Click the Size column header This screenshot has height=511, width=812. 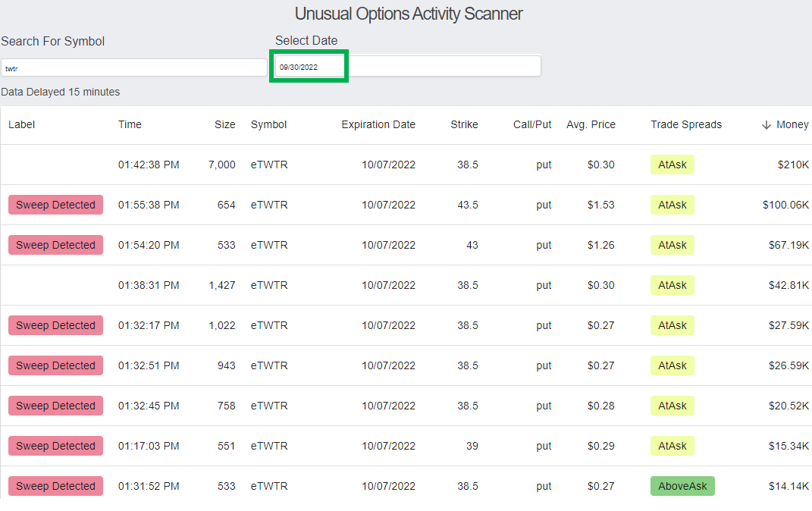coord(224,125)
